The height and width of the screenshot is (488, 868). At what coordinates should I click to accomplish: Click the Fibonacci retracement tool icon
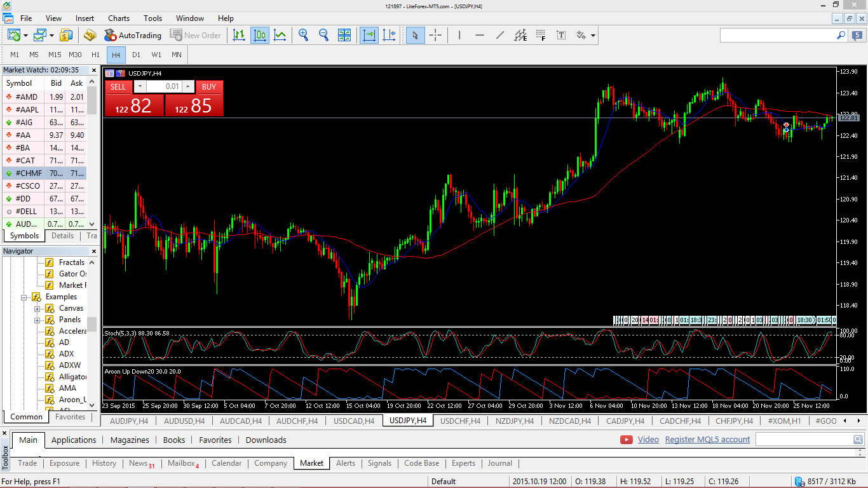541,36
